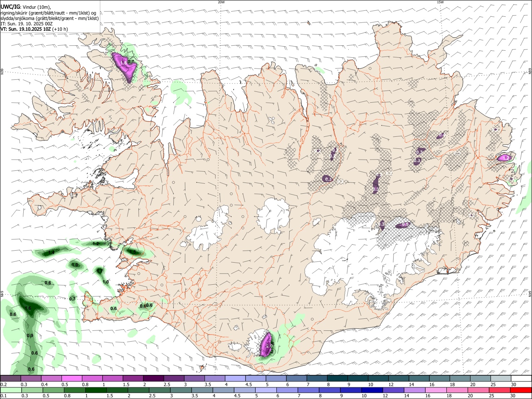Click the 1.4 precipitation value west of Snæfellsnes
Image resolution: width=532 pixels, height=399 pixels.
[x=51, y=252]
